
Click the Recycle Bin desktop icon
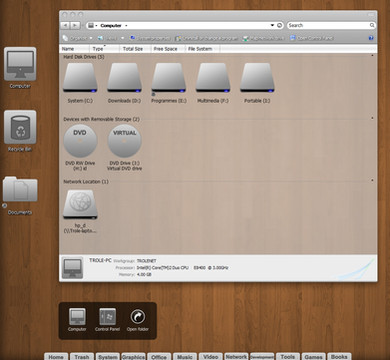point(20,127)
